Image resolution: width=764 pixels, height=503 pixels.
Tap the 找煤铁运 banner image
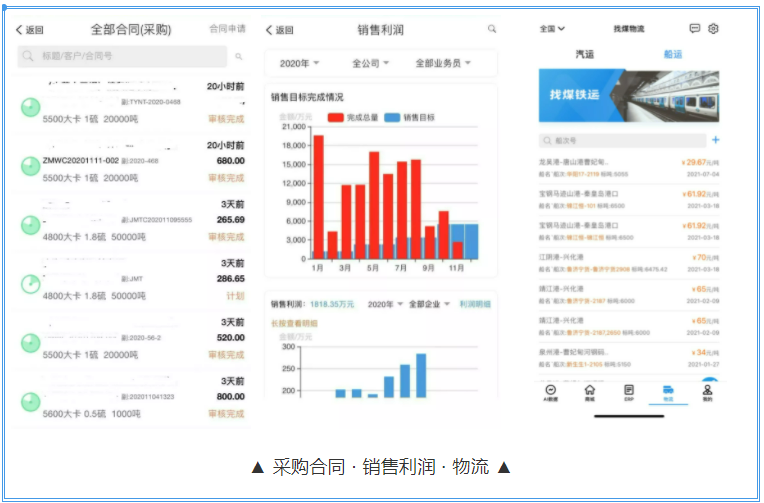pyautogui.click(x=628, y=96)
